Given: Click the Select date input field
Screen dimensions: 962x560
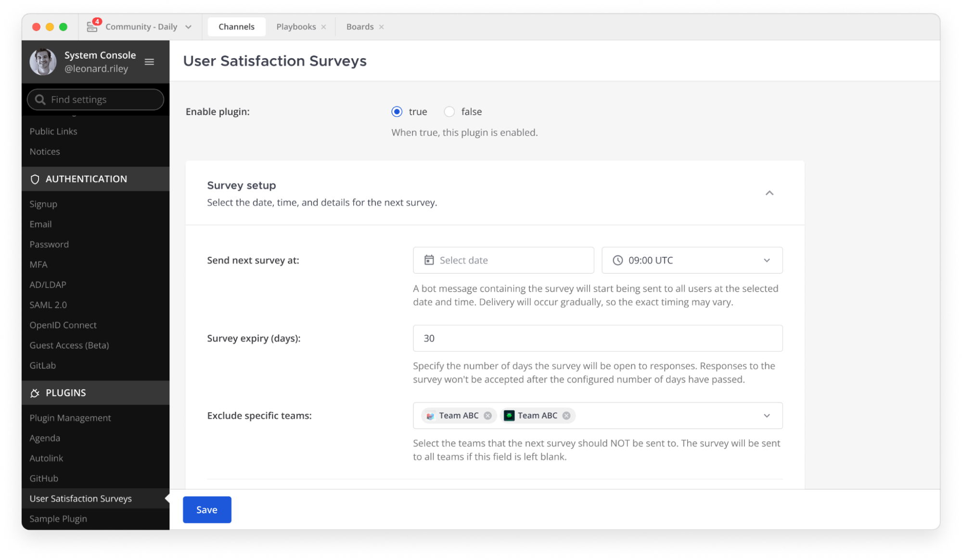Looking at the screenshot, I should click(503, 260).
